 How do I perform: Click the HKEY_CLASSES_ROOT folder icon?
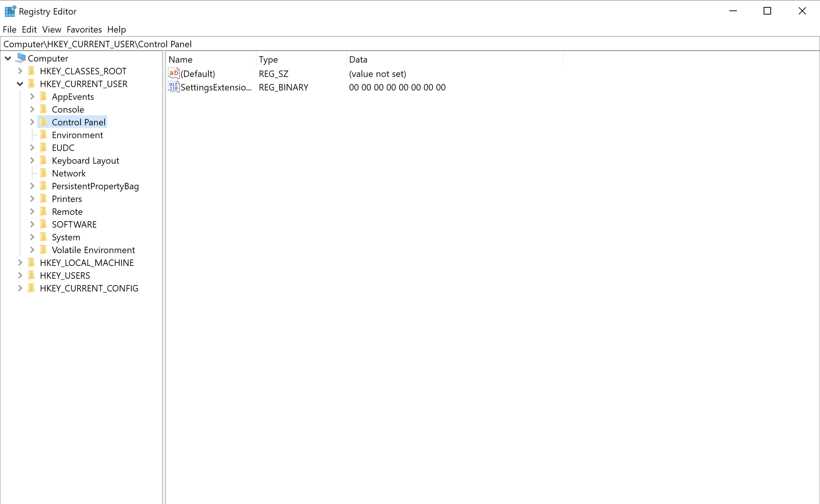(x=32, y=71)
